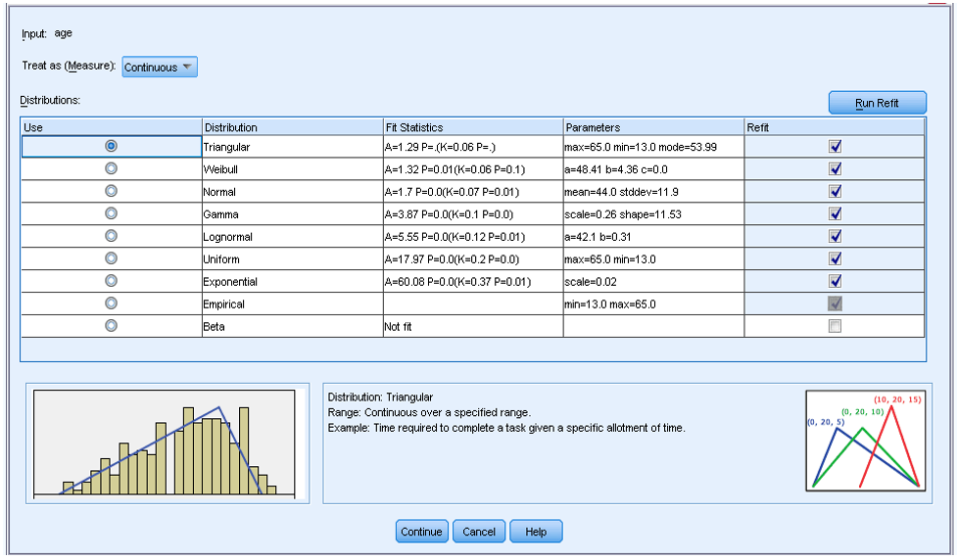Click the Lognormal distribution name cell

click(292, 237)
